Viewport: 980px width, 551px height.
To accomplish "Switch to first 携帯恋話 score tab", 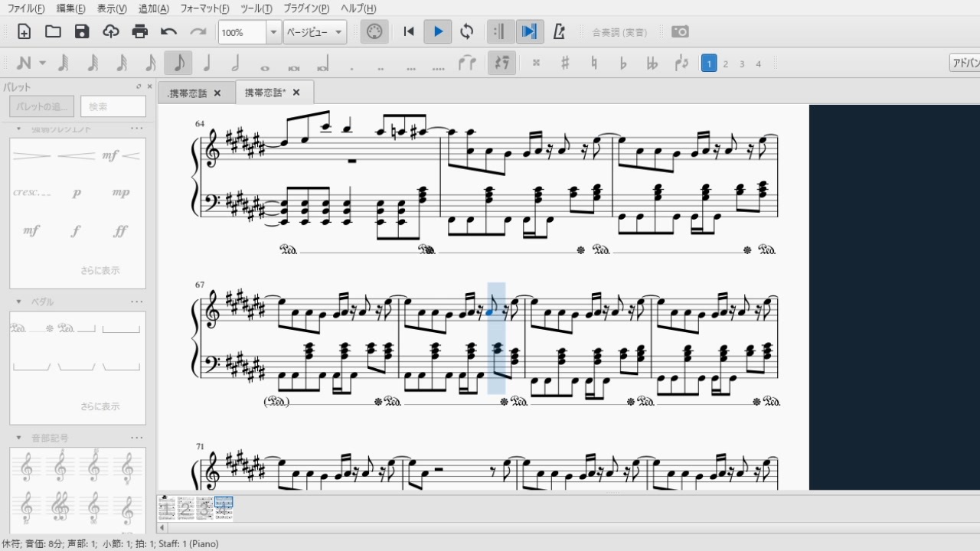I will 188,93.
